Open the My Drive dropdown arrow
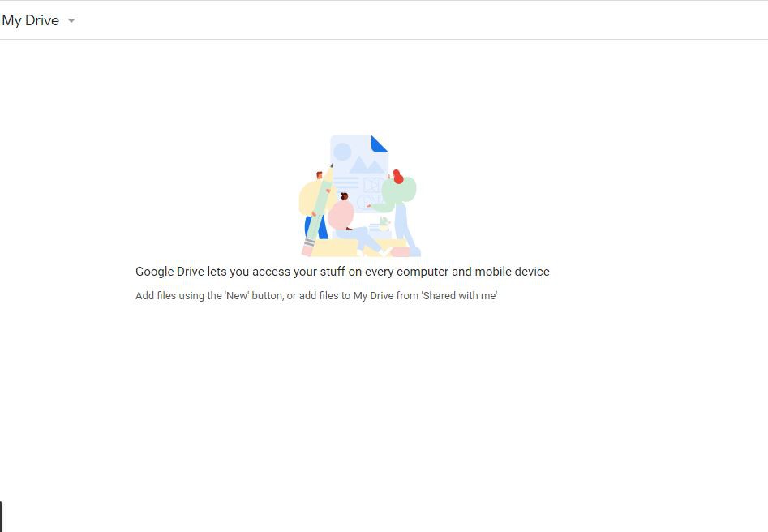768x532 pixels. tap(71, 21)
